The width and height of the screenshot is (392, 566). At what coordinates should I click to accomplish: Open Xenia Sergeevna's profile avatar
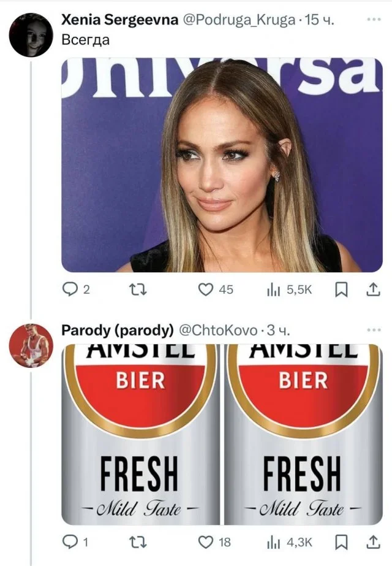point(30,34)
